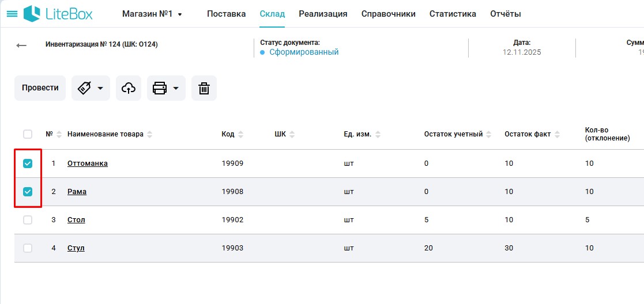Open the Статистика menu
This screenshot has height=304, width=644.
[x=453, y=14]
